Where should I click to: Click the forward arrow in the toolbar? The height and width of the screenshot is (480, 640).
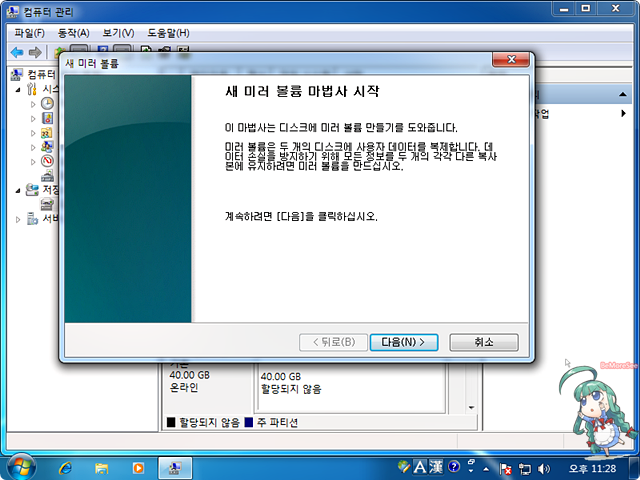point(35,52)
